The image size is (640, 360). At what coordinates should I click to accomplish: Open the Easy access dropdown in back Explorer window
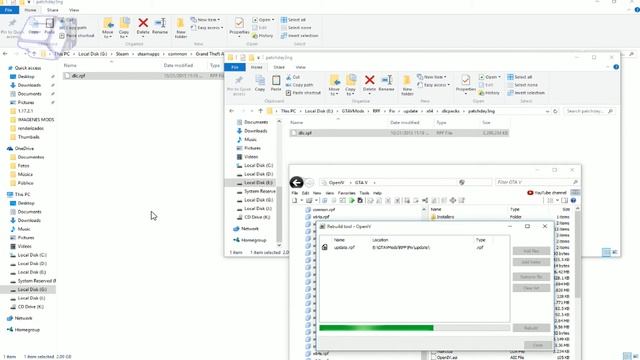point(207,28)
